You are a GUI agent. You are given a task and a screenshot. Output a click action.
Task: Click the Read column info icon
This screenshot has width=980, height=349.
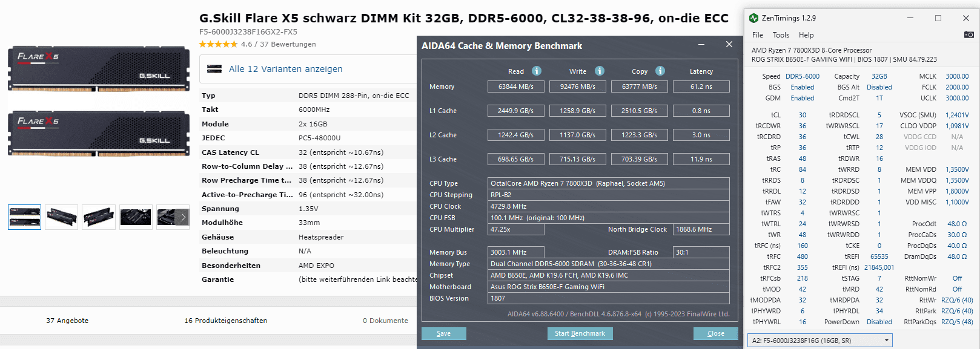[x=537, y=71]
